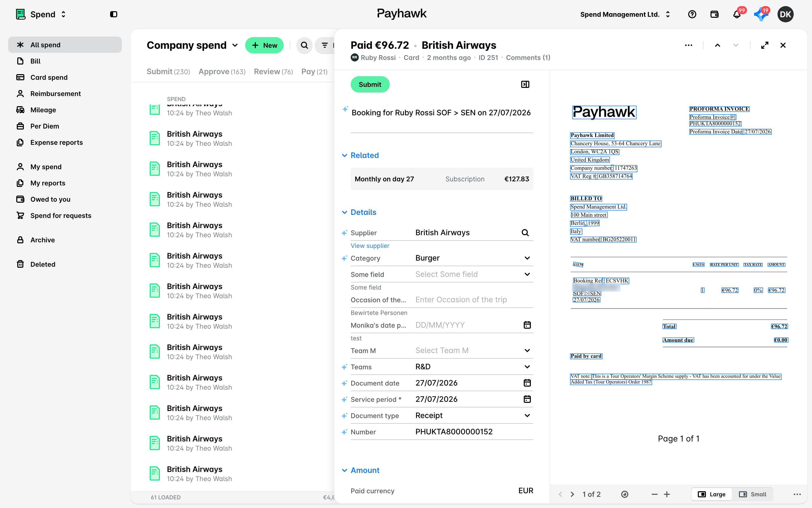The height and width of the screenshot is (508, 812).
Task: Switch to the Pay tab
Action: pos(314,72)
